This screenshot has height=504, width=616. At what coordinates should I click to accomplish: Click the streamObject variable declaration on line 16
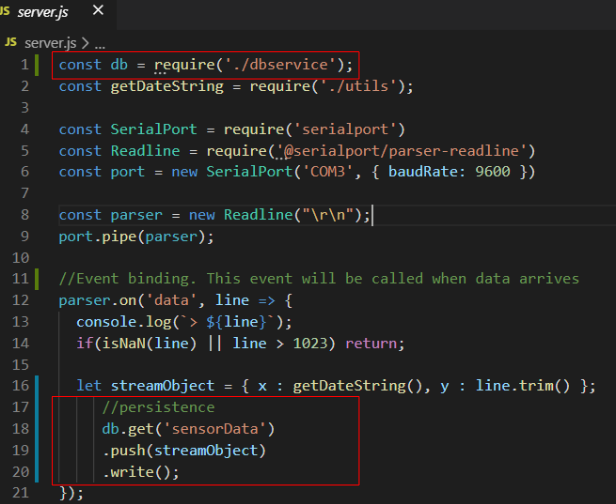coord(163,386)
